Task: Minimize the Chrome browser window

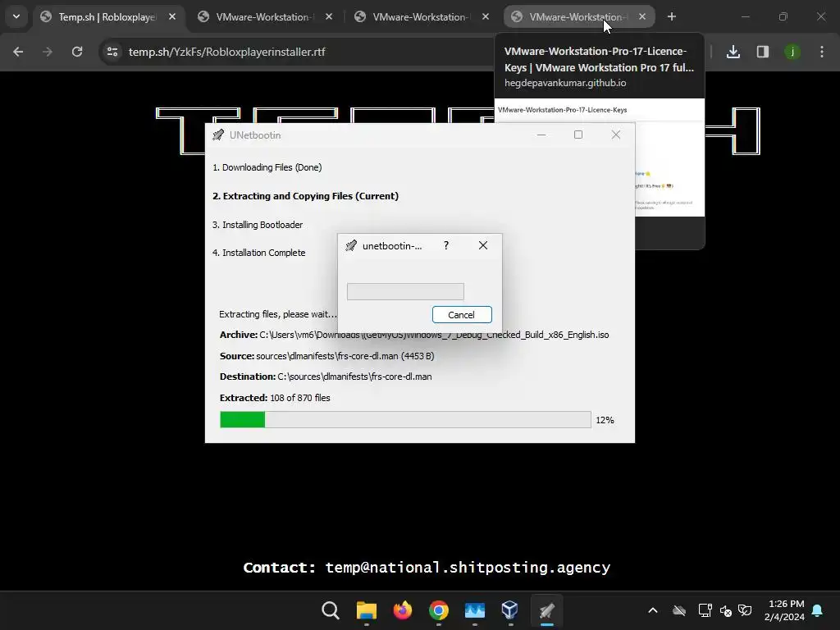Action: click(745, 17)
